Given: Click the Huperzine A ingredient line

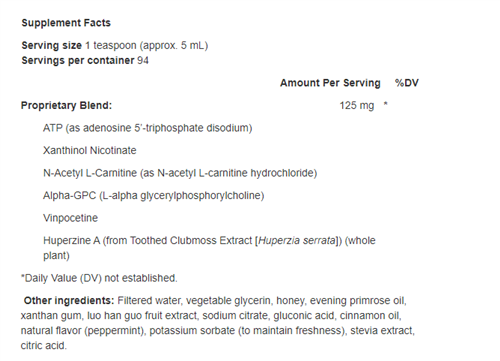Looking at the screenshot, I should pyautogui.click(x=209, y=248).
